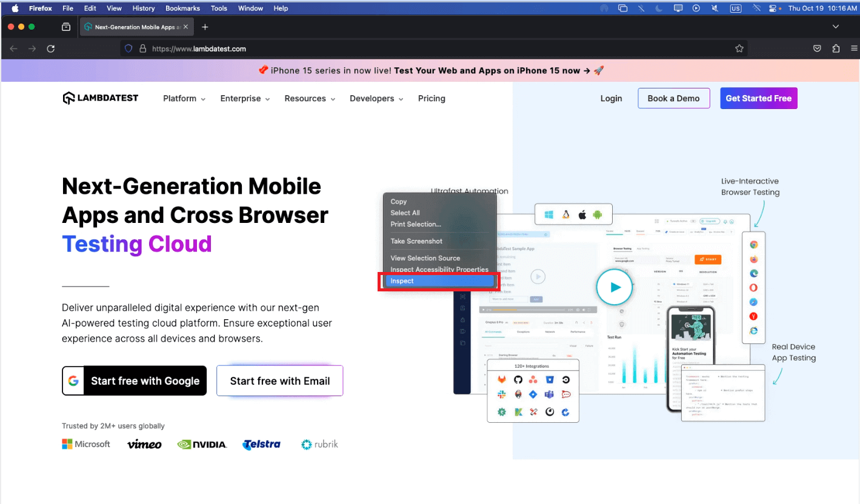The image size is (860, 504).
Task: Expand the Resources navigation dropdown
Action: click(309, 99)
